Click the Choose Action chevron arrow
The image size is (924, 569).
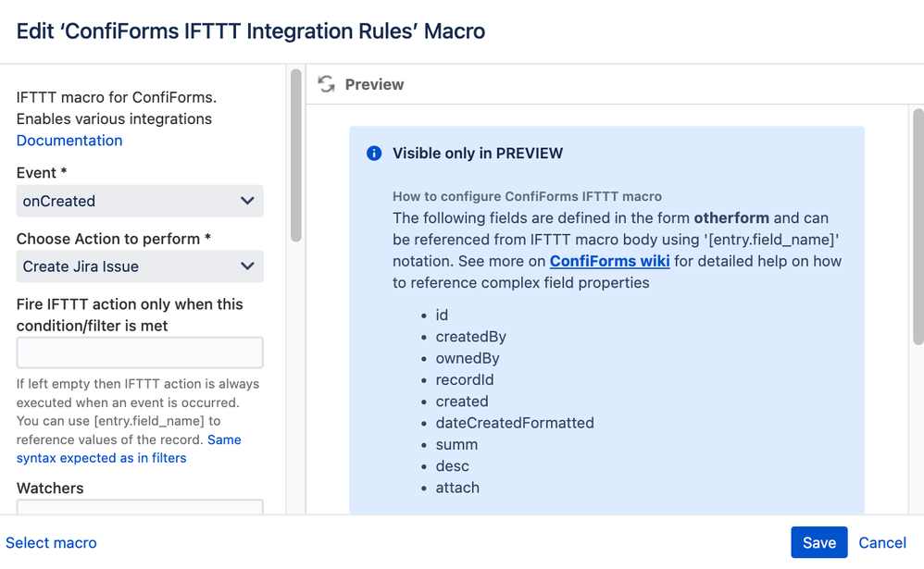coord(247,266)
